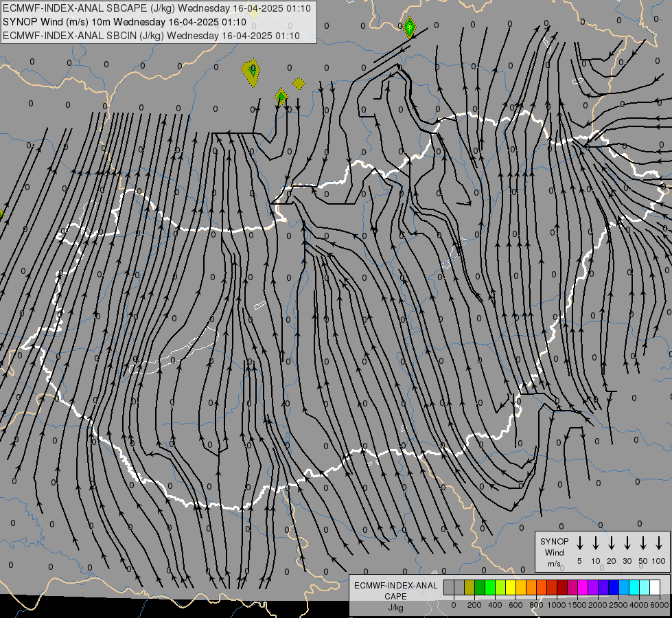
Task: Click the yellow-green swatch in CAPE legend
Action: pyautogui.click(x=500, y=587)
